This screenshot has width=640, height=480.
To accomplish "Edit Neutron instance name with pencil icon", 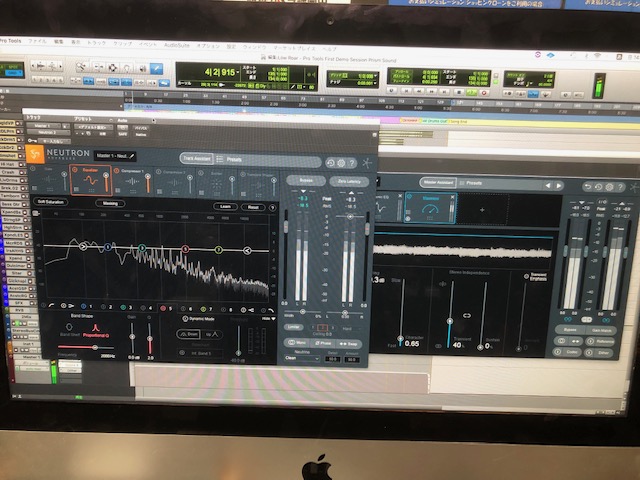I will pos(132,156).
